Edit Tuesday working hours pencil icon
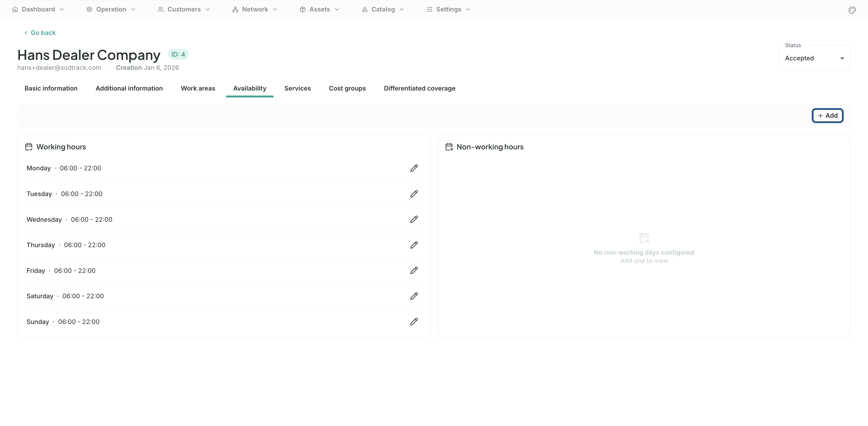The height and width of the screenshot is (426, 868). coord(414,194)
